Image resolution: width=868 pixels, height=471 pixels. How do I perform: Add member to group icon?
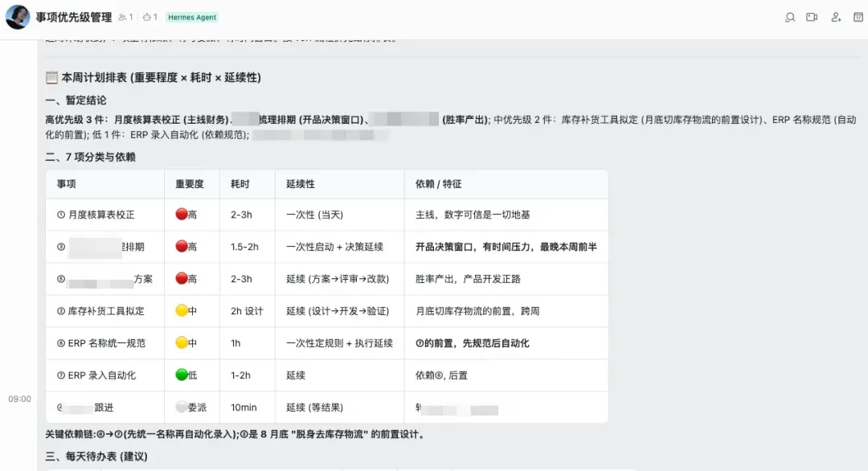click(836, 17)
